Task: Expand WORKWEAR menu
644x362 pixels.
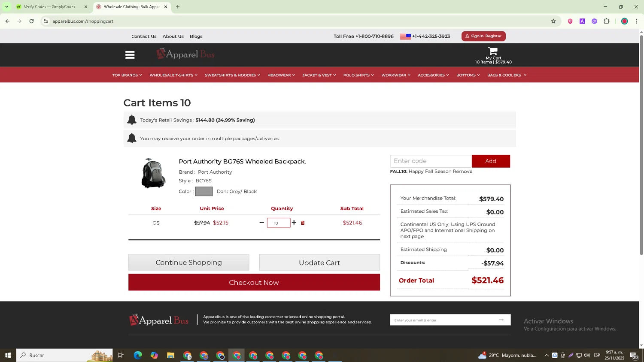Action: tap(396, 75)
